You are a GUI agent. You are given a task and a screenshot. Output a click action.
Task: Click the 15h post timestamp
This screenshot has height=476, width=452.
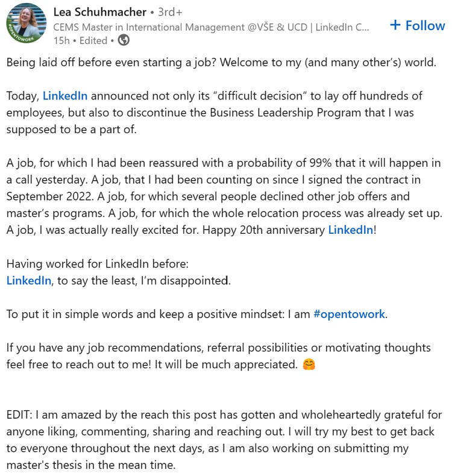tap(61, 40)
